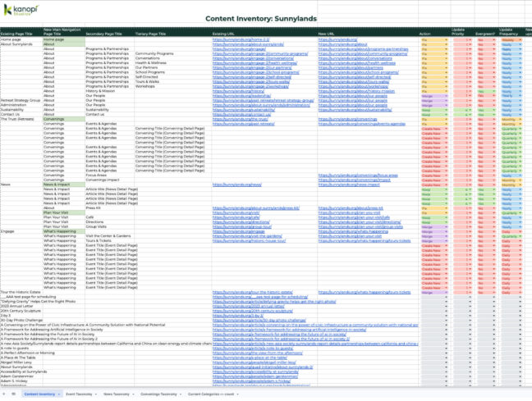This screenshot has height=401, width=532.
Task: Open the Current Categories <> count tab
Action: 211,394
